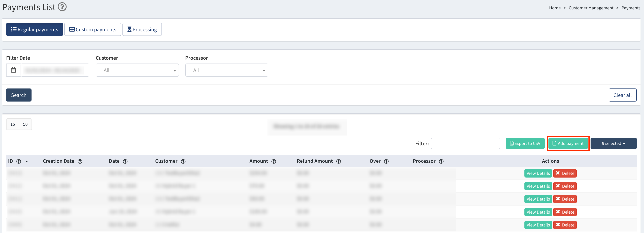Sort by the Date column header

tap(114, 161)
